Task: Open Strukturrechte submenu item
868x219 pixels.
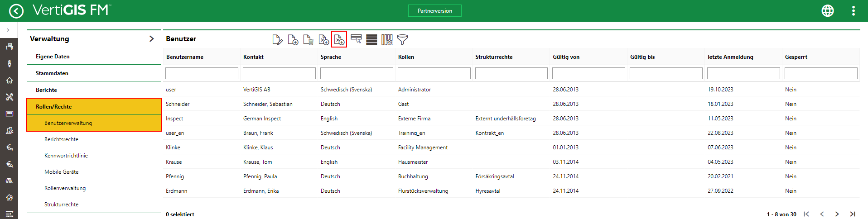Action: point(61,205)
